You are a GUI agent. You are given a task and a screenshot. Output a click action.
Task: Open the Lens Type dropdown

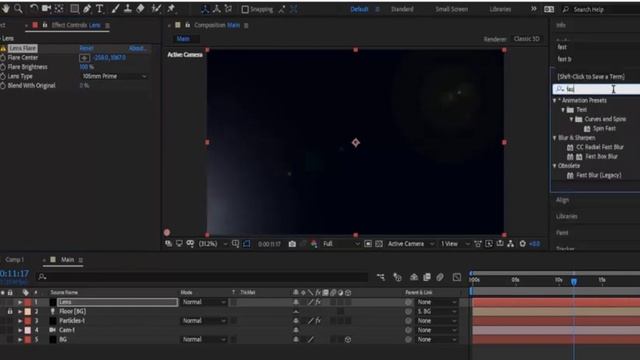click(x=114, y=76)
